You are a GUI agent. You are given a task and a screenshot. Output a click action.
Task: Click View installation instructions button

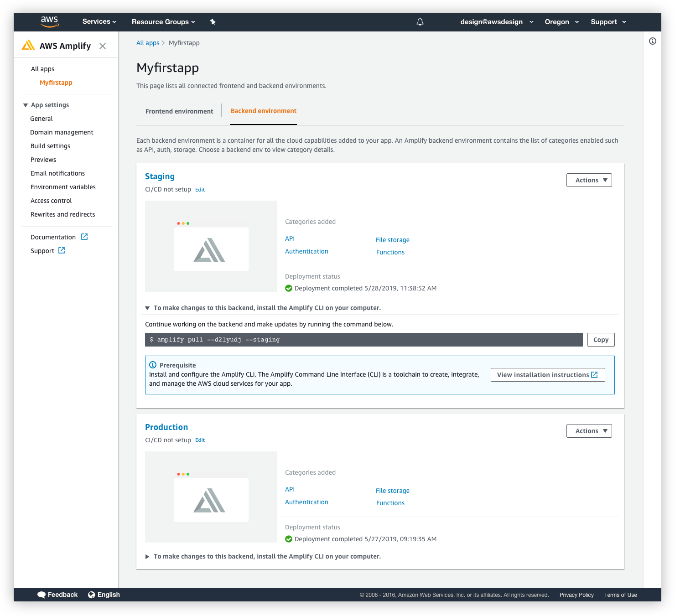pos(548,375)
